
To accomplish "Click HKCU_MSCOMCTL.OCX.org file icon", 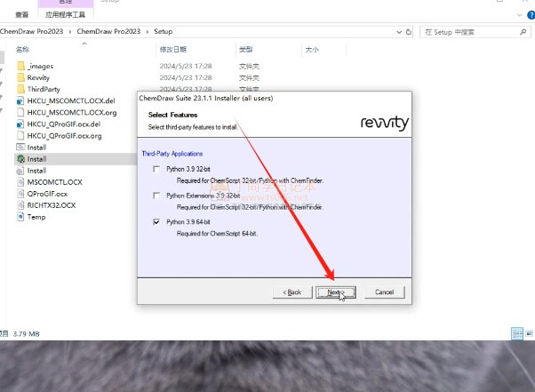I will 20,112.
